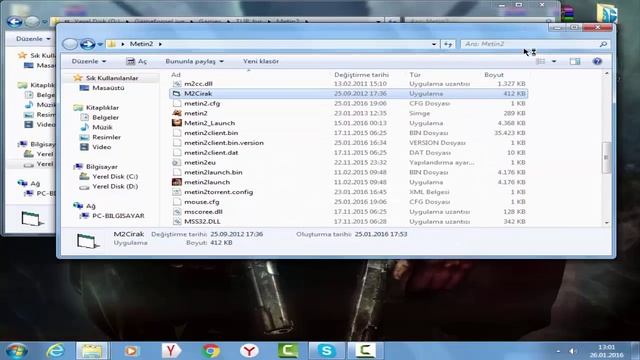This screenshot has width=640, height=360.
Task: Click the search magnifier icon
Action: click(603, 44)
